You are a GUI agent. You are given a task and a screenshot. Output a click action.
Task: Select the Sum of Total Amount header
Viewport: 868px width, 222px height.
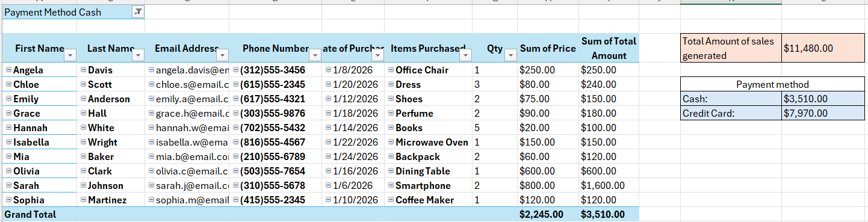tap(609, 48)
